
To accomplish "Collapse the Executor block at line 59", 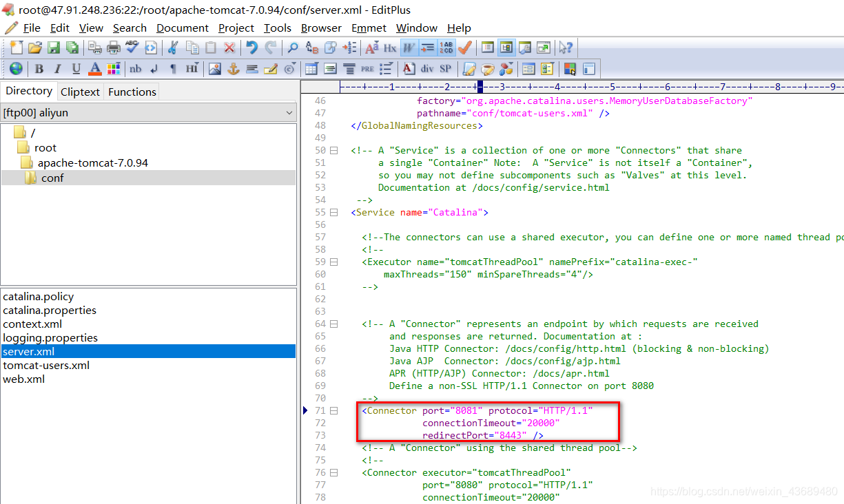I will pos(334,262).
